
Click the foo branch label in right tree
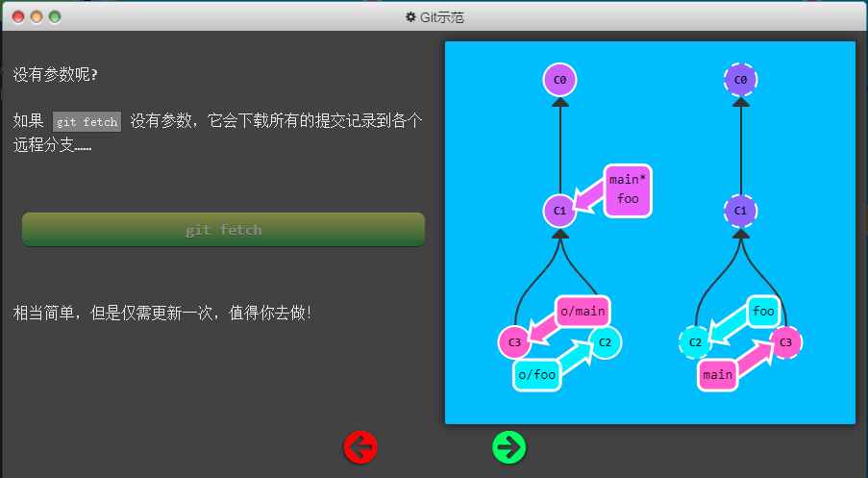(763, 312)
